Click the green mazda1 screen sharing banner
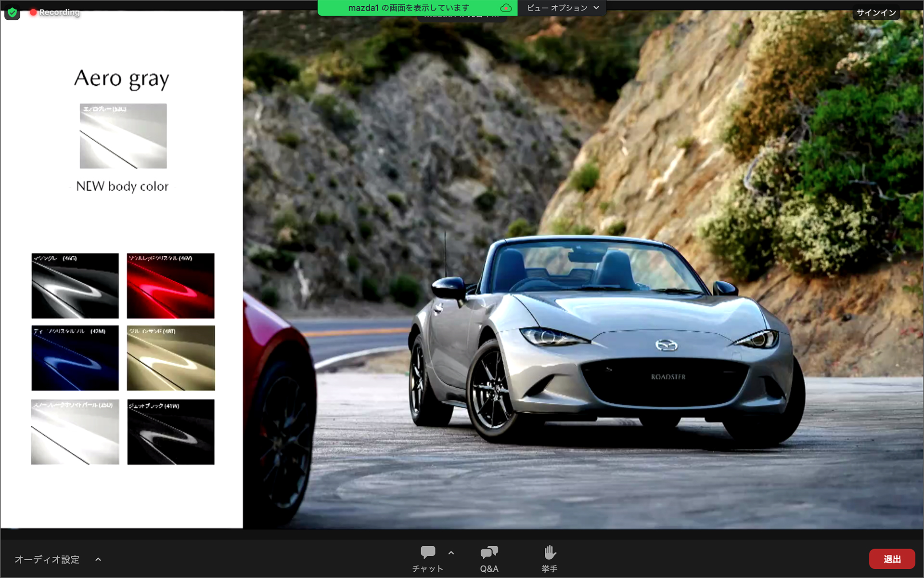The image size is (924, 578). pos(409,8)
